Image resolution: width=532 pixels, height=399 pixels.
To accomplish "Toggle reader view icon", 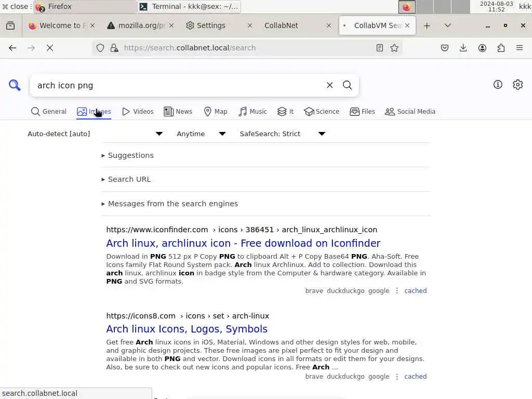I will (380, 48).
